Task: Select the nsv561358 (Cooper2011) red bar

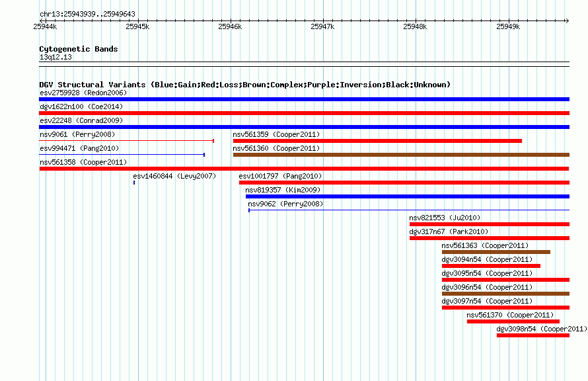Action: (304, 169)
